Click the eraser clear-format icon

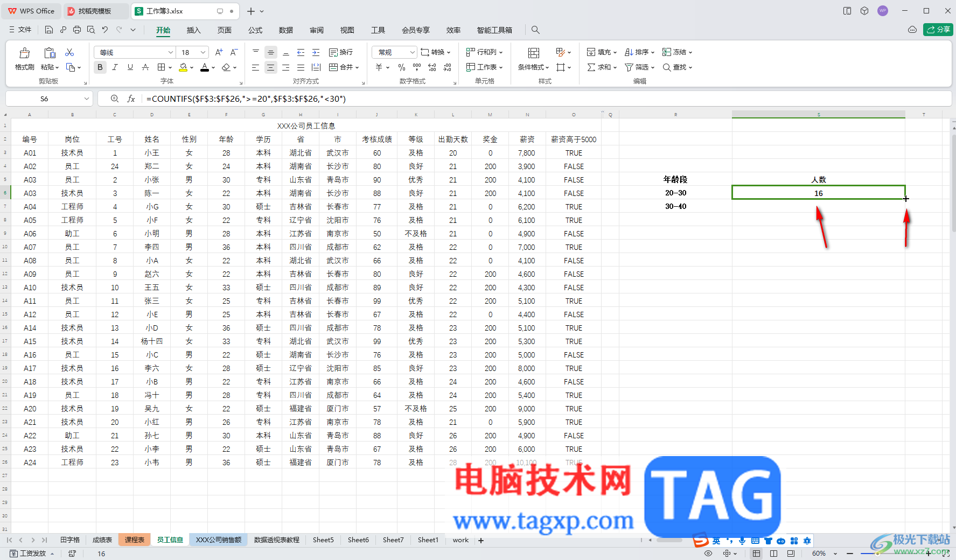pos(226,67)
